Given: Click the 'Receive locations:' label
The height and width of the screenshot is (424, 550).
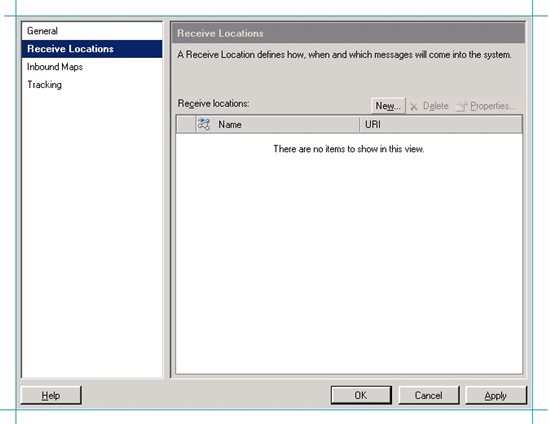Looking at the screenshot, I should point(213,103).
